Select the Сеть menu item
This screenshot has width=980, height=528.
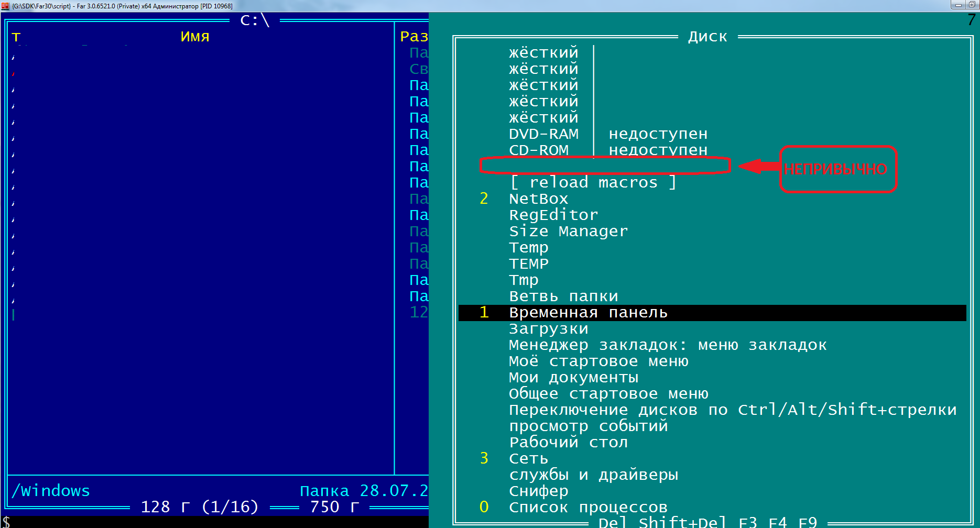(x=528, y=459)
